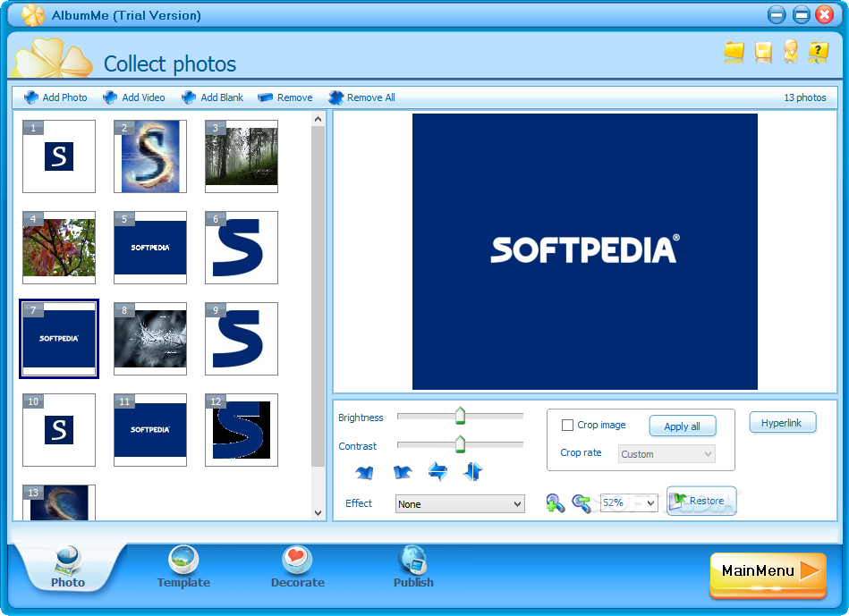Close the AlbumMe window with red X
Image resolution: width=849 pixels, height=616 pixels.
tap(825, 14)
